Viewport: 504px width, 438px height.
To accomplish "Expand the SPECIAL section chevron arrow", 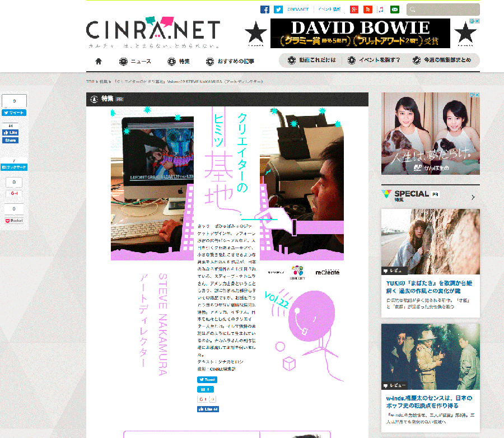I will click(x=473, y=197).
